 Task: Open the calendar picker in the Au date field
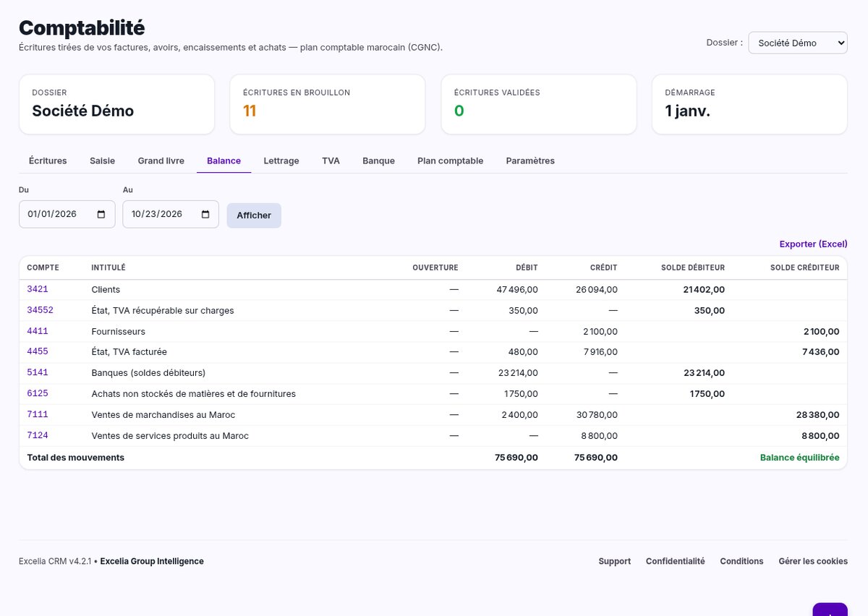pos(205,215)
